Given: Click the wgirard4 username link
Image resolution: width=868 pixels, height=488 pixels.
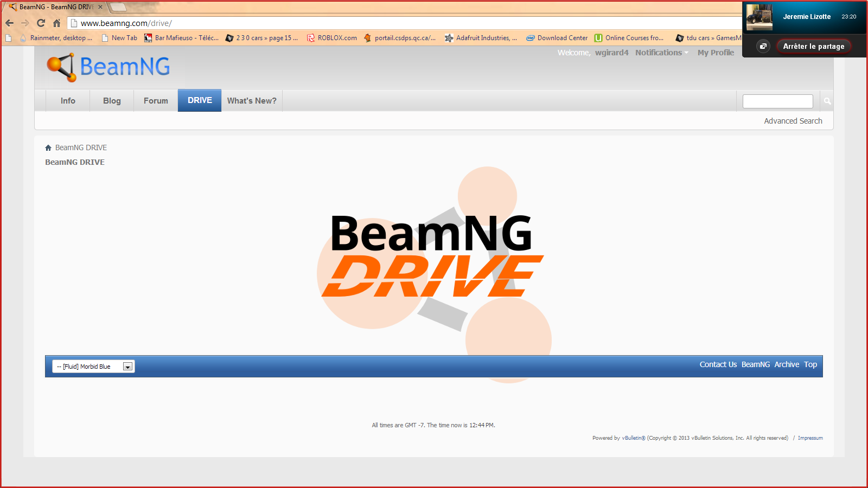Looking at the screenshot, I should click(x=611, y=53).
